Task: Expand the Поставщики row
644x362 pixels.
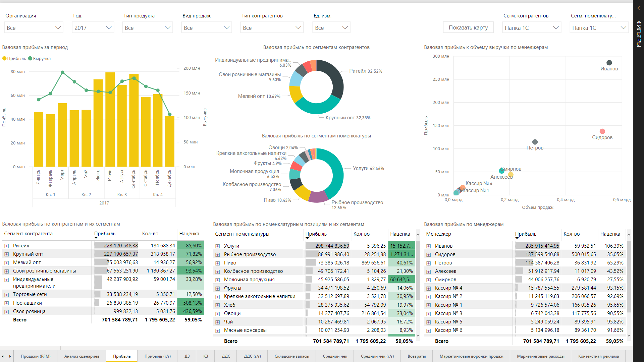Action: tap(6, 303)
